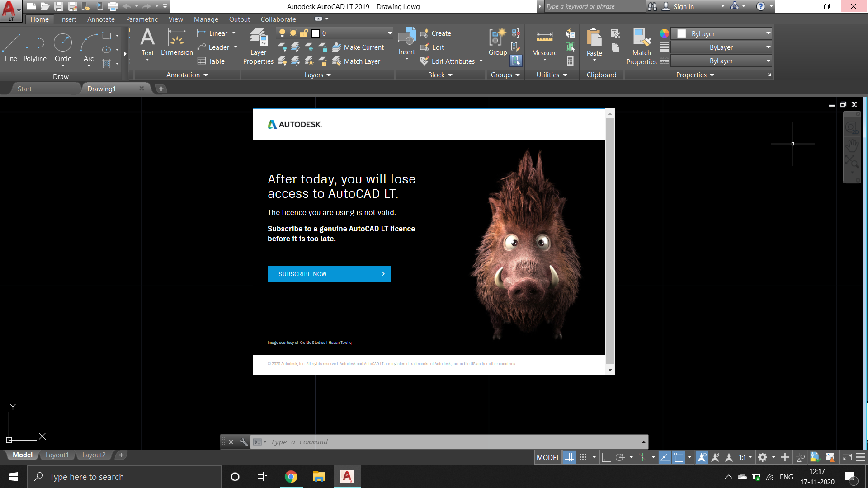The width and height of the screenshot is (868, 488).
Task: Click the SUBSCRIBE NOW button
Action: coord(329,274)
